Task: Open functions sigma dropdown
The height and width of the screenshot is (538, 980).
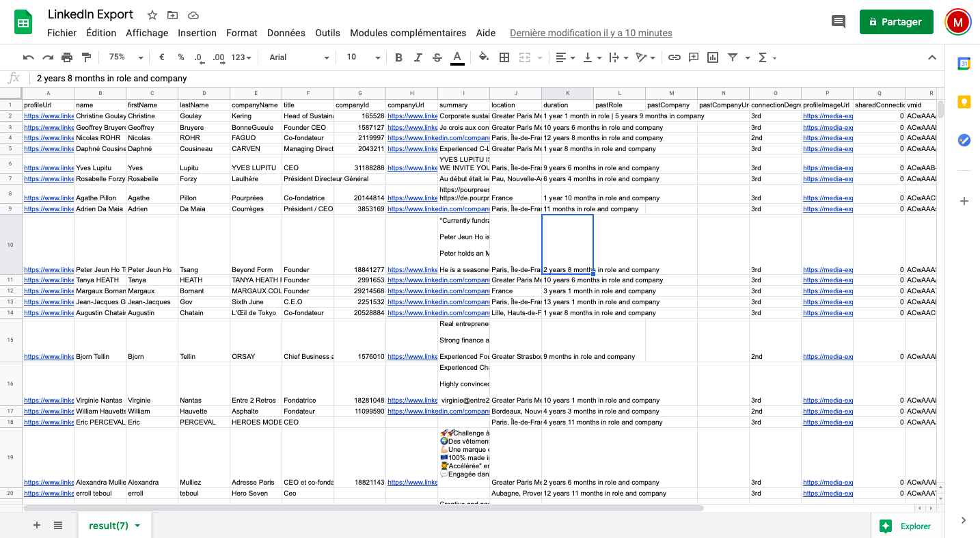Action: (767, 57)
